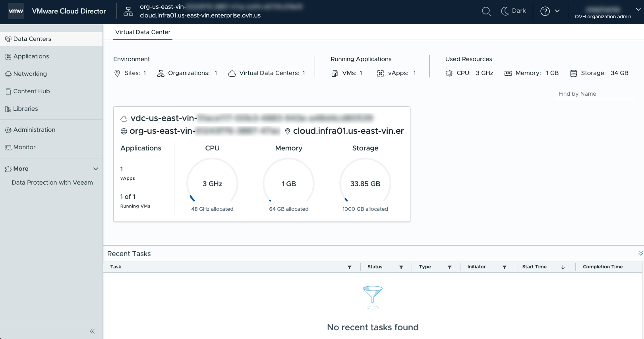Click the Memory icon in Used Resources
Image resolution: width=644 pixels, height=339 pixels.
(x=508, y=73)
